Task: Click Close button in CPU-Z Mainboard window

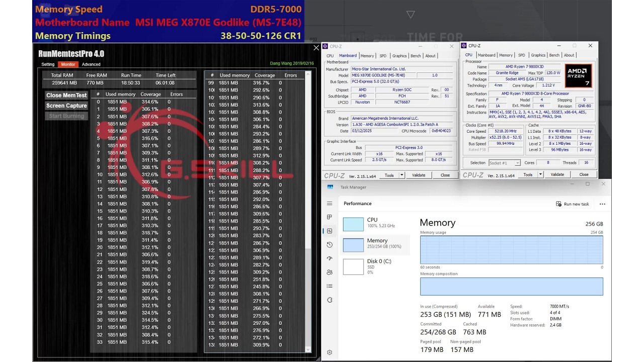Action: point(445,175)
